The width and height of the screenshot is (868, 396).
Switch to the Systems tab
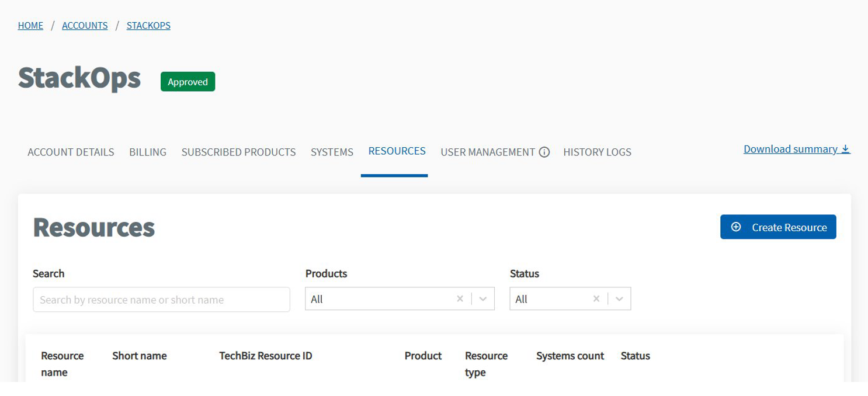[x=332, y=152]
